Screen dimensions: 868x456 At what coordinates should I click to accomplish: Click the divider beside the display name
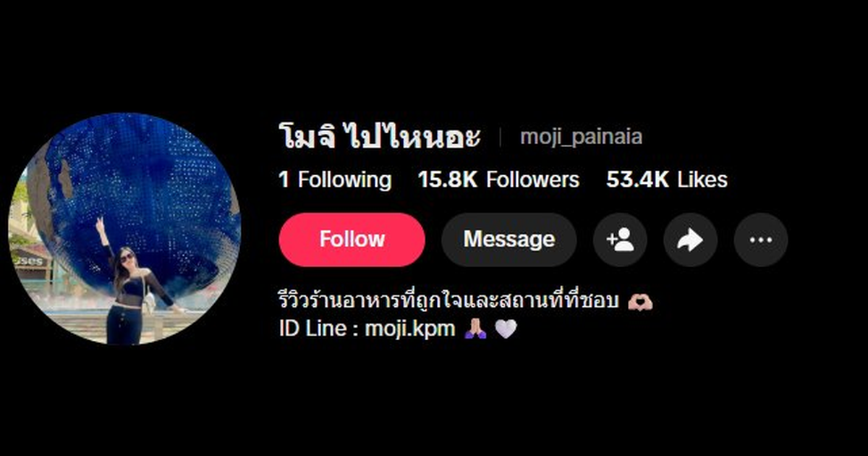(x=501, y=138)
